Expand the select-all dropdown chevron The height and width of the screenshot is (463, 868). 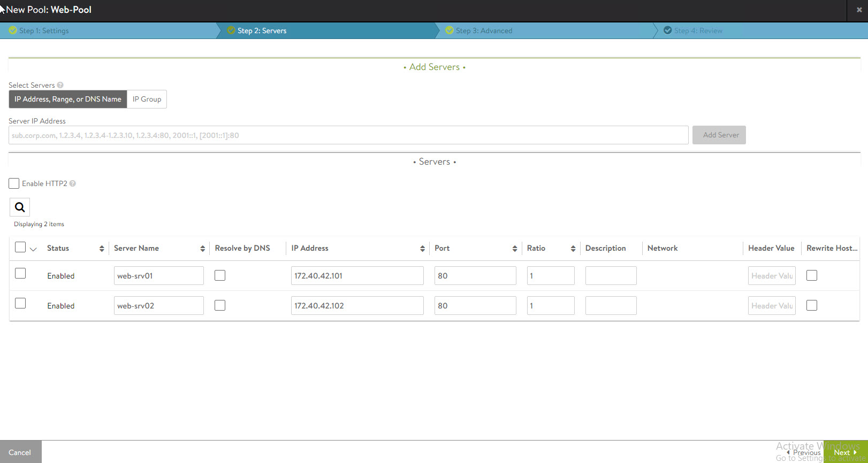tap(33, 249)
